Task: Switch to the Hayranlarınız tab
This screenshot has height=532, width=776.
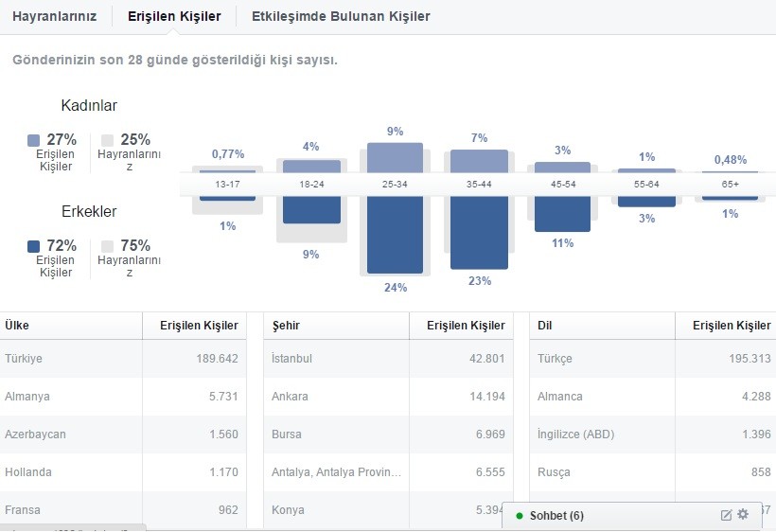Action: [x=55, y=16]
